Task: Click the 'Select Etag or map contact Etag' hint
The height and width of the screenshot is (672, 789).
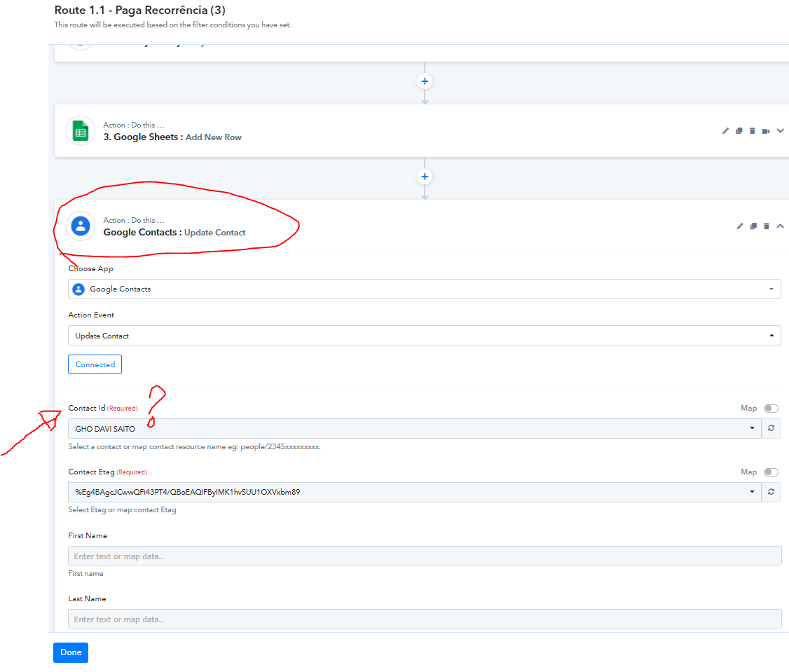Action: tap(123, 510)
